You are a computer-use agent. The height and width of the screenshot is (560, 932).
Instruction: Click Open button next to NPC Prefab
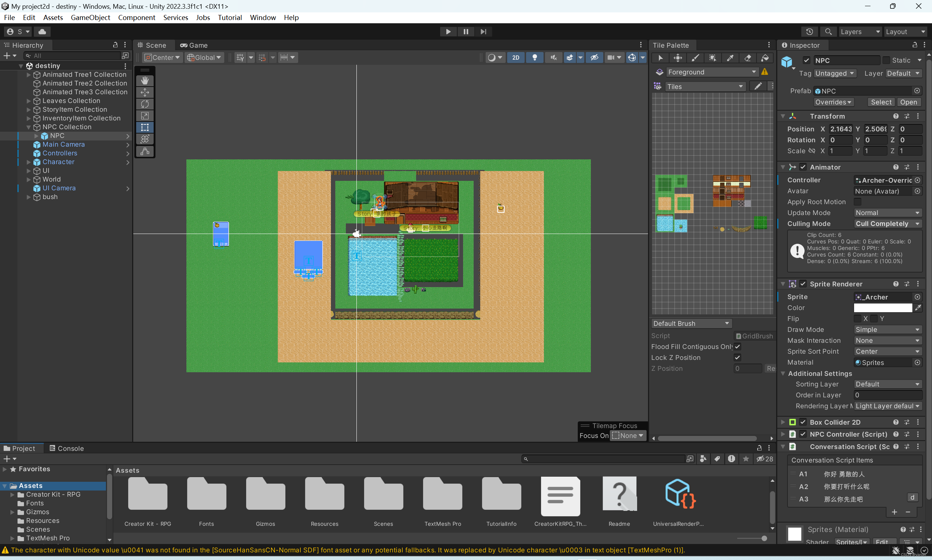click(x=907, y=102)
